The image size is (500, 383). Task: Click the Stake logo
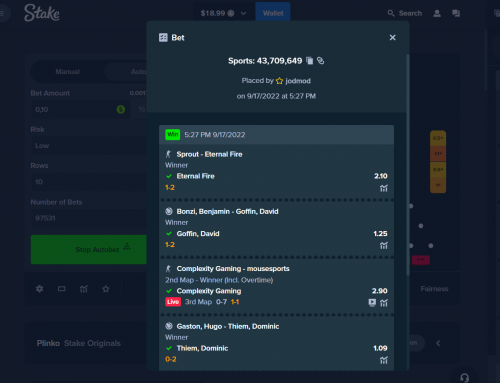click(42, 13)
